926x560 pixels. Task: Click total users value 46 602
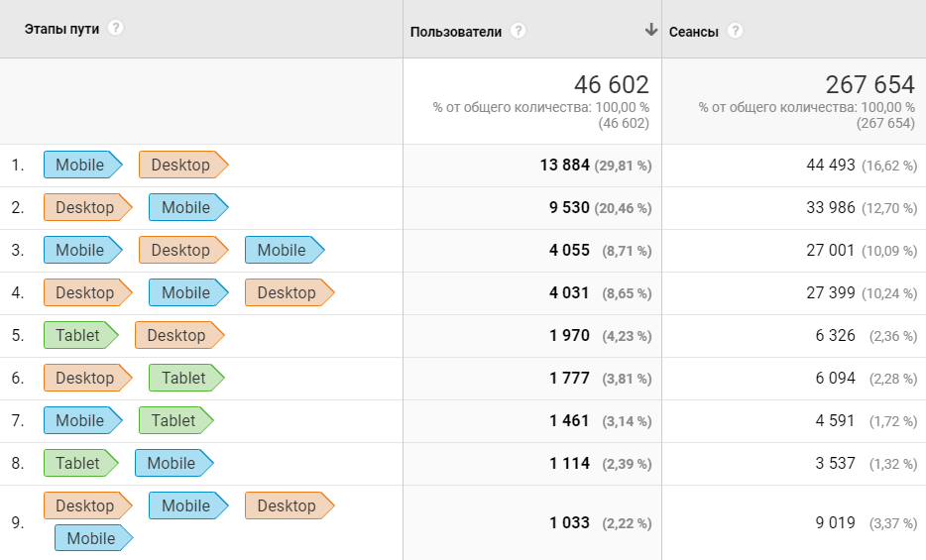tap(611, 85)
